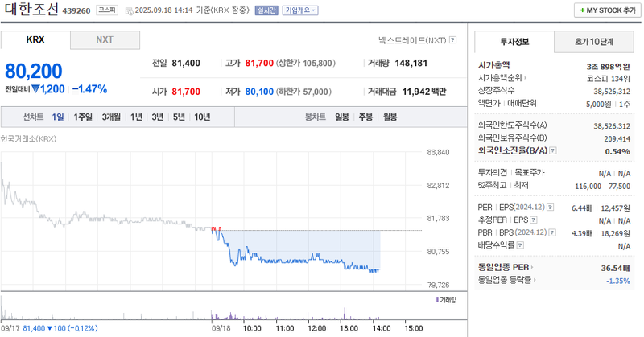Click the 전일 value 81,400
644x337 pixels.
click(x=186, y=64)
